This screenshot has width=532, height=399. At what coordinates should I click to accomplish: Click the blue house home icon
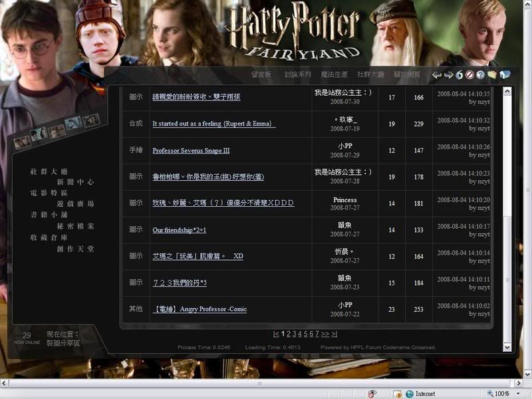[505, 74]
